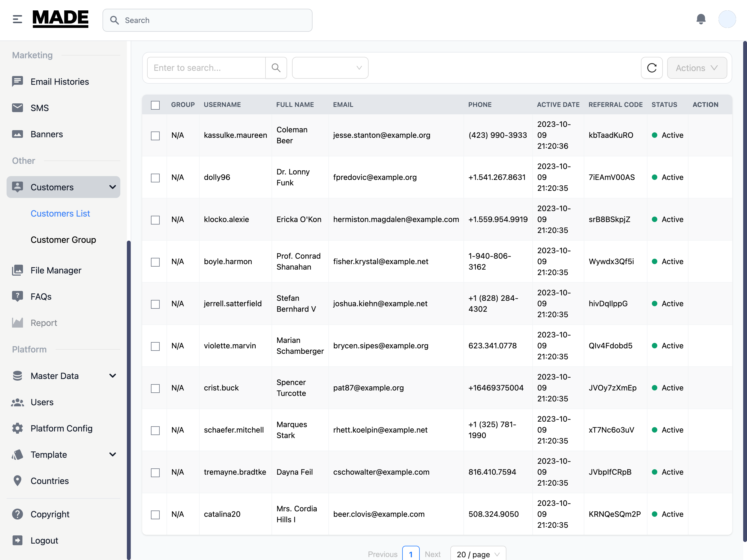The height and width of the screenshot is (560, 747).
Task: Click full name Ericka O'Kon
Action: pos(299,220)
